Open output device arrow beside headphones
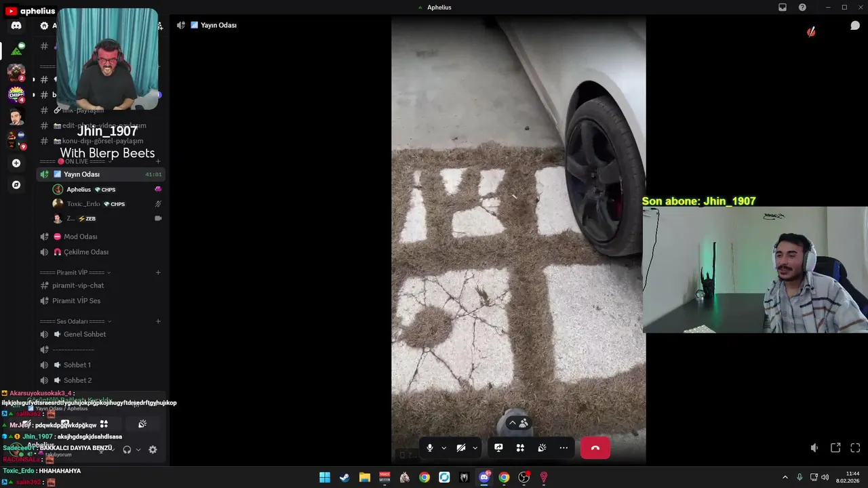868x488 pixels. pyautogui.click(x=138, y=449)
